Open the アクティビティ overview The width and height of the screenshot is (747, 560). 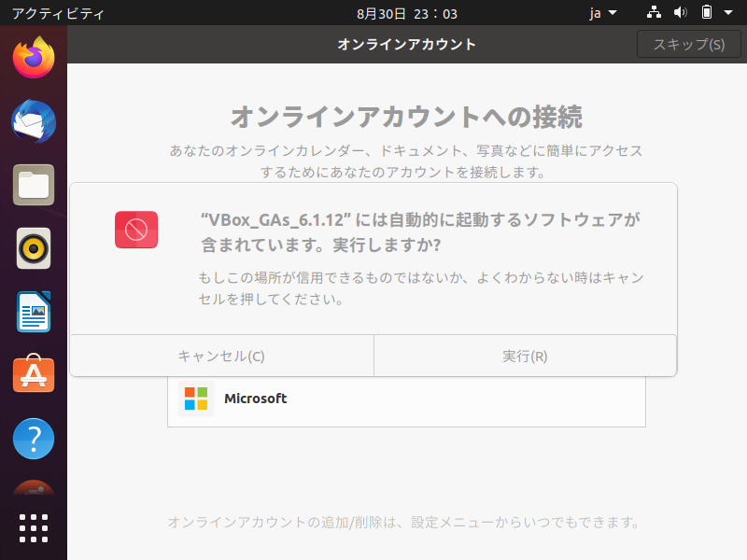tap(58, 13)
